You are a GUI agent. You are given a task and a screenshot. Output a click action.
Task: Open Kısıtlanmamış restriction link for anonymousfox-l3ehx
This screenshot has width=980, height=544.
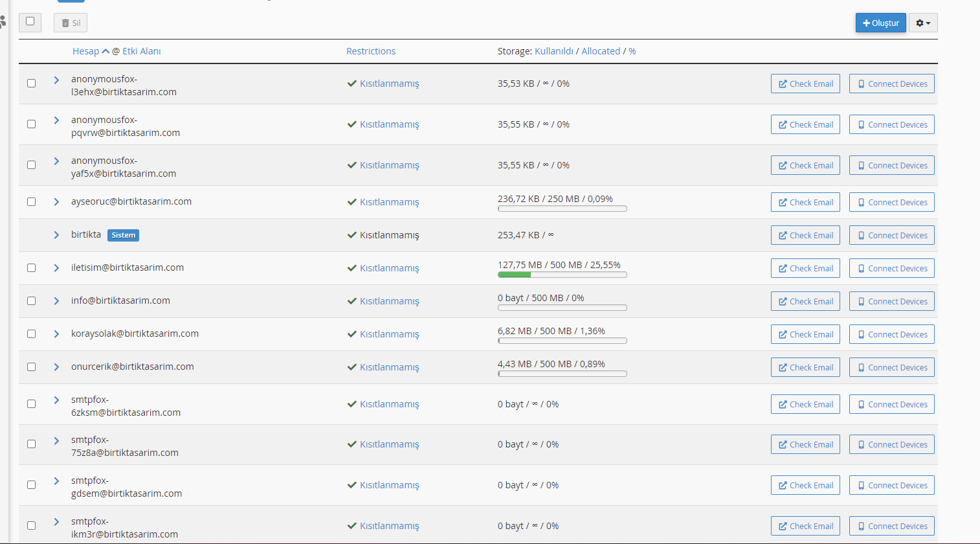(390, 84)
